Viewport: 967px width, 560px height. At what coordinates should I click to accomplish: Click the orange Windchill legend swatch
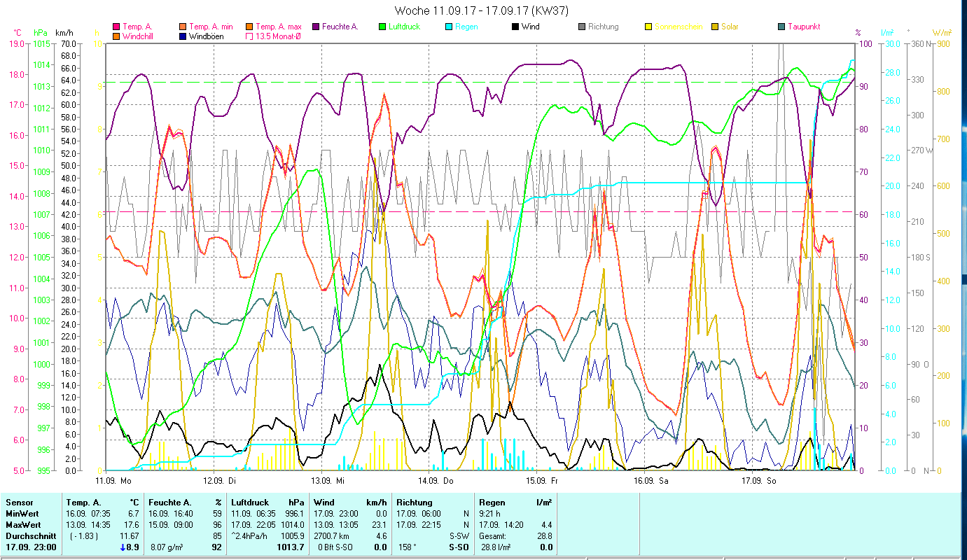coord(116,36)
